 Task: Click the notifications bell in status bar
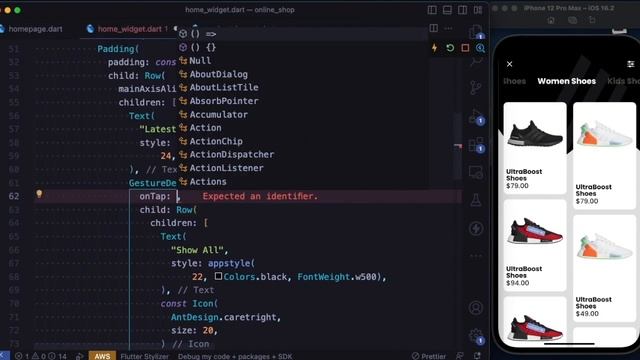point(478,356)
